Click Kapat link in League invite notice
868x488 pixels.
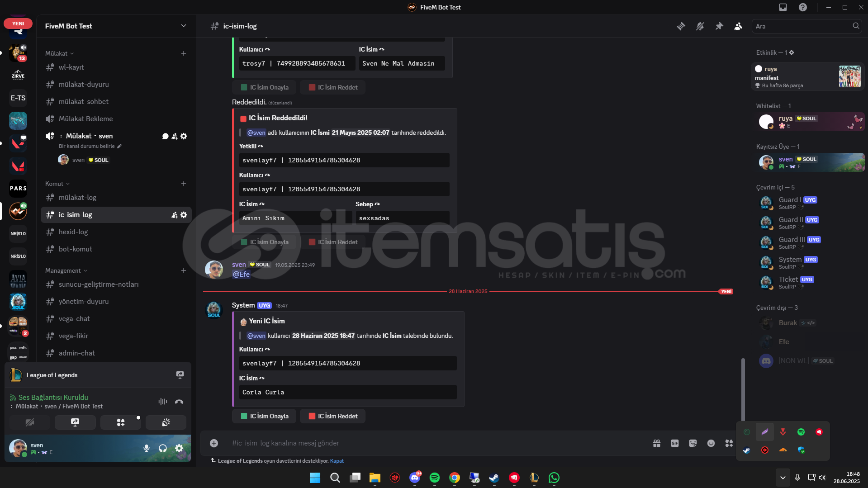(337, 461)
